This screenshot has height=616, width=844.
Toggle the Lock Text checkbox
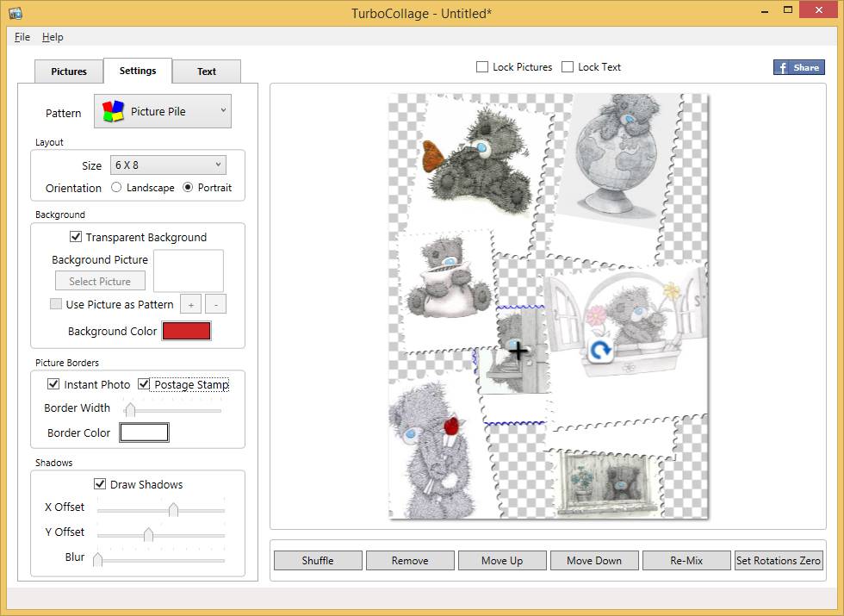pos(568,67)
